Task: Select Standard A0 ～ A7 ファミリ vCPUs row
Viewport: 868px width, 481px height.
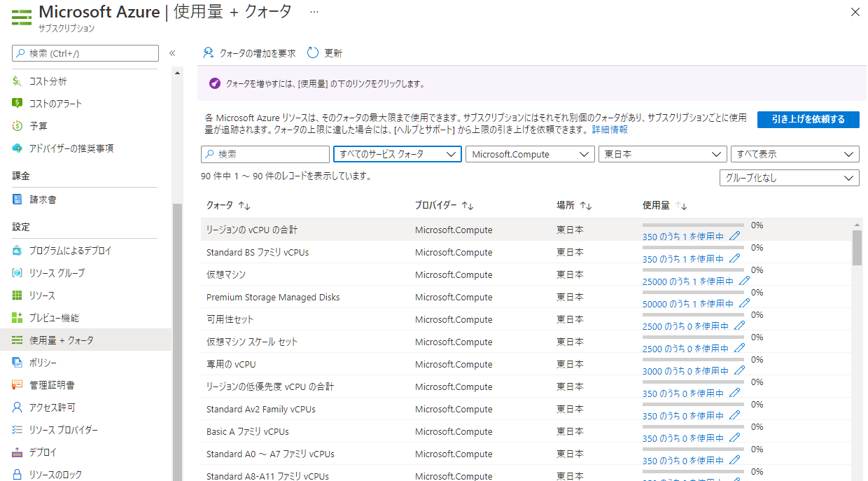Action: 526,454
